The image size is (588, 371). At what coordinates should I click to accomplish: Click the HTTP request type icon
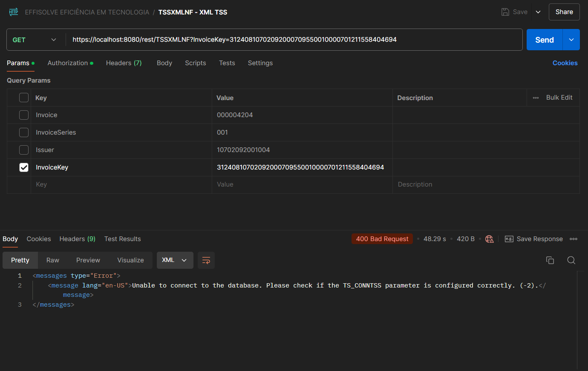coord(14,12)
